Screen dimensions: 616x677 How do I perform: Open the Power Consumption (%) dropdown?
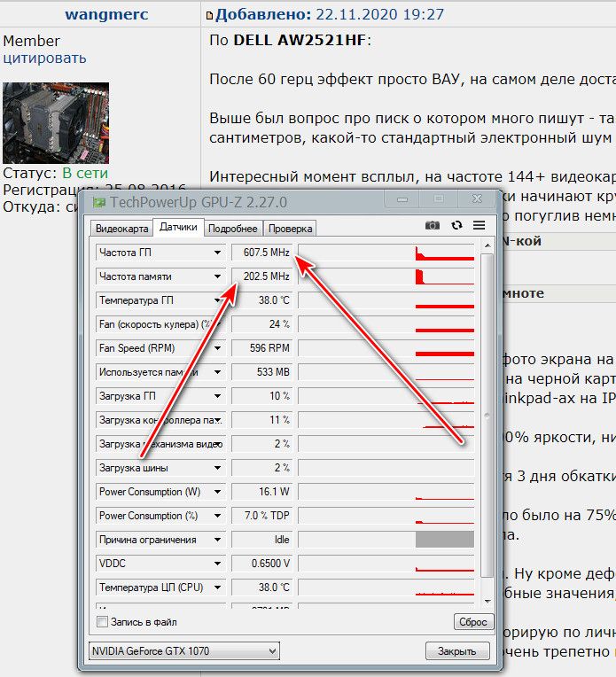click(x=218, y=516)
